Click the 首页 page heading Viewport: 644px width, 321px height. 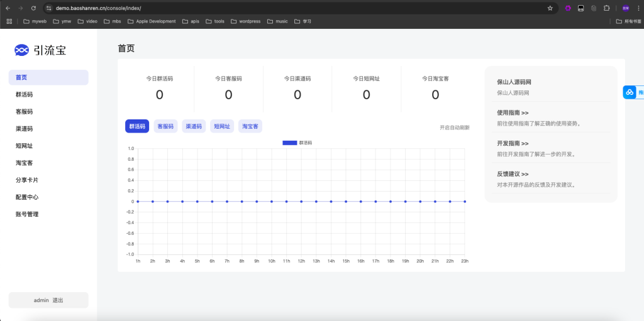pyautogui.click(x=126, y=48)
